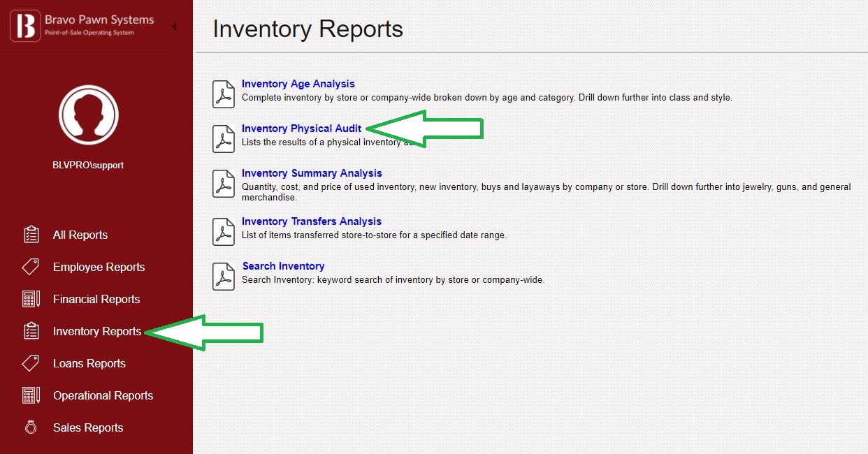Click the Employee Reports tag icon

[31, 267]
